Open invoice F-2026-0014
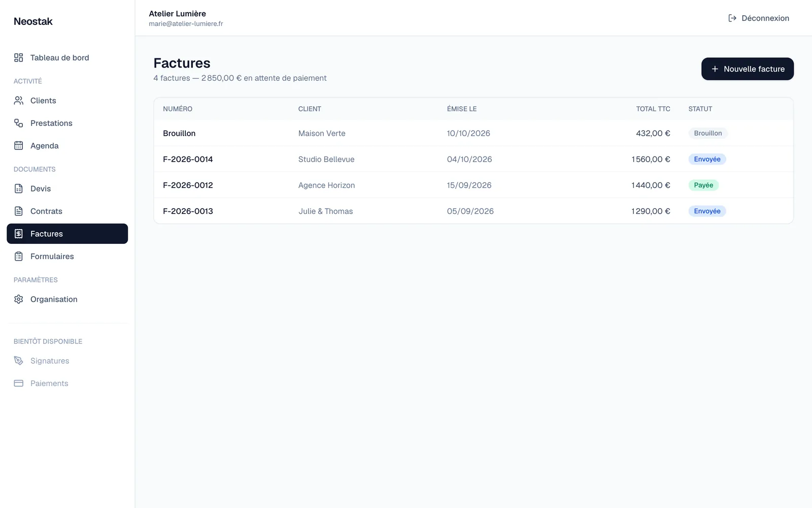 pos(188,160)
